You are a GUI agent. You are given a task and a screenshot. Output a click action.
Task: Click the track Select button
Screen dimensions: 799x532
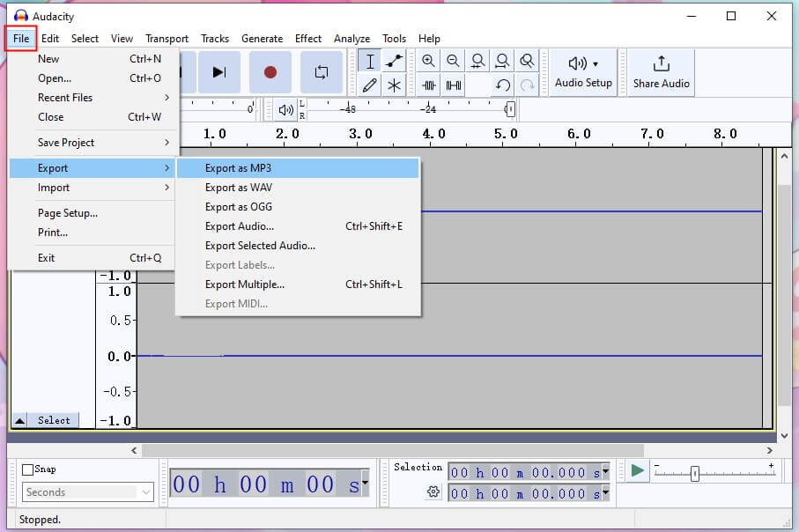[x=54, y=420]
